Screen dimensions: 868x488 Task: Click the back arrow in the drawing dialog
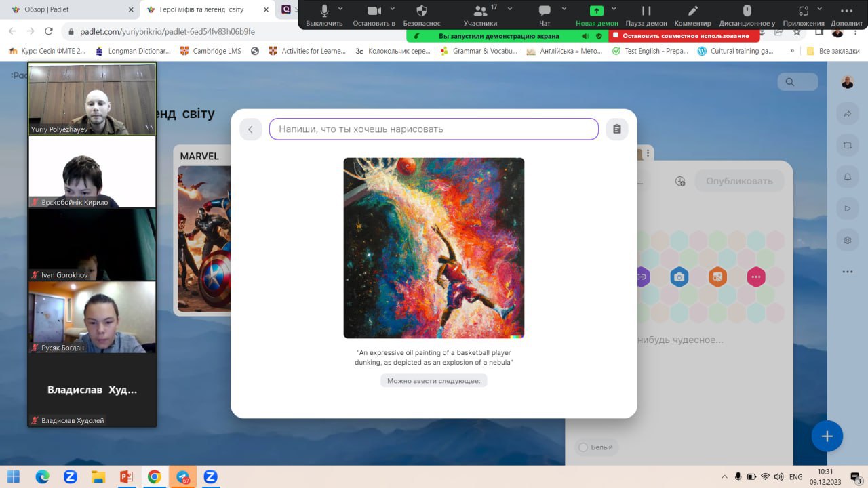point(250,129)
